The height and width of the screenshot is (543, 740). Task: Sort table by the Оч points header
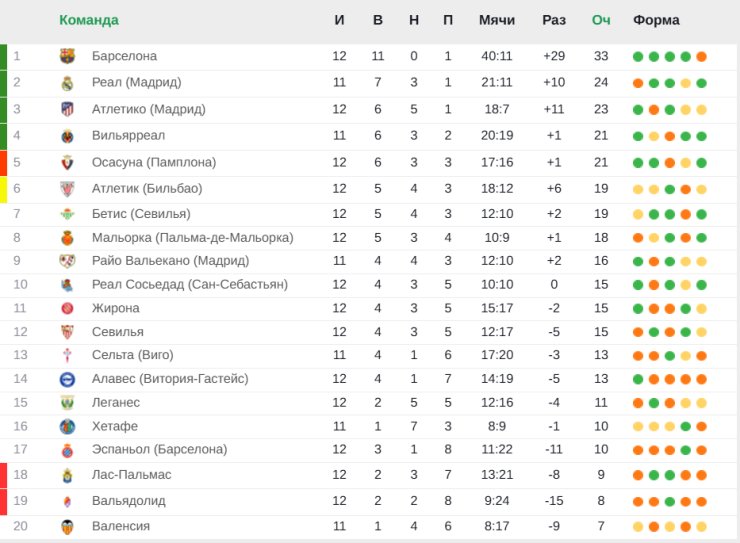pos(601,20)
